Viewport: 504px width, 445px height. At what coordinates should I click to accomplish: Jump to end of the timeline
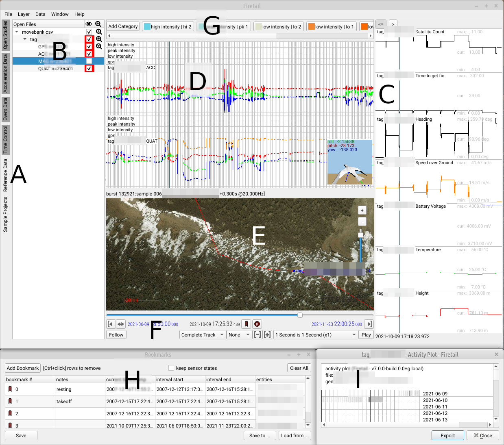click(369, 324)
